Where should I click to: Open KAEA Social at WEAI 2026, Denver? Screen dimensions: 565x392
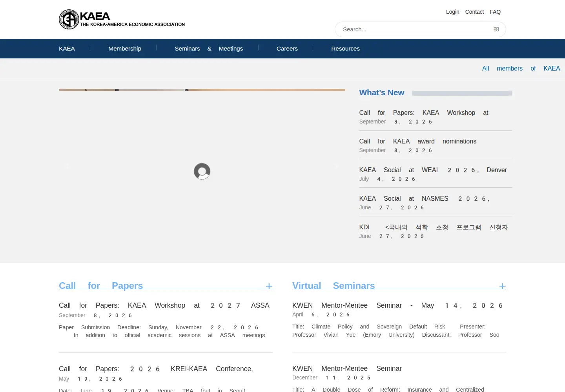pyautogui.click(x=433, y=170)
